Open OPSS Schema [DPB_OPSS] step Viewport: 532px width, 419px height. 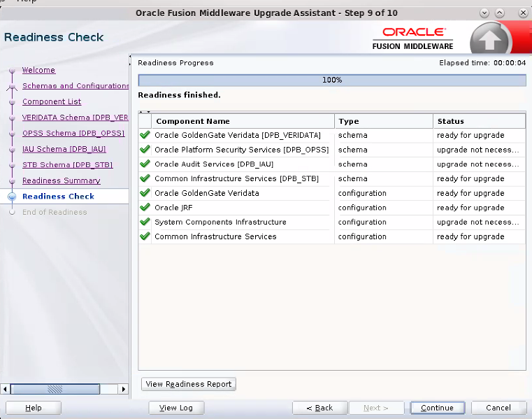[x=73, y=133]
